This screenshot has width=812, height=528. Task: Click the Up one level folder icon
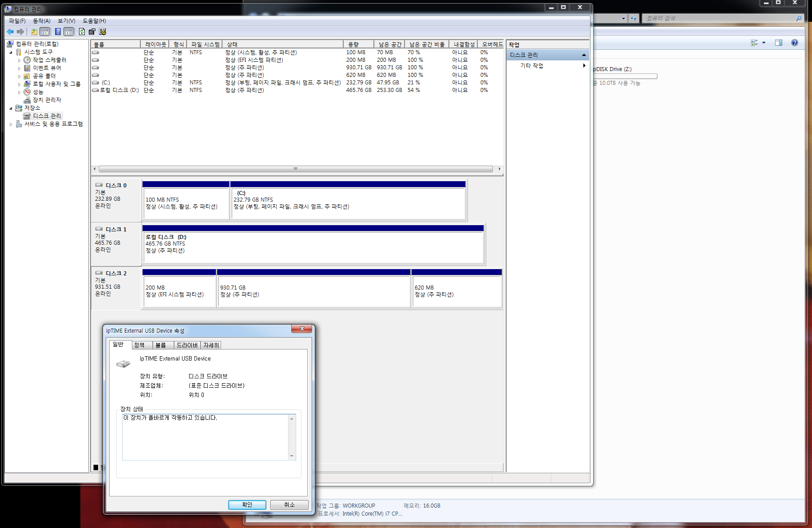pyautogui.click(x=34, y=32)
